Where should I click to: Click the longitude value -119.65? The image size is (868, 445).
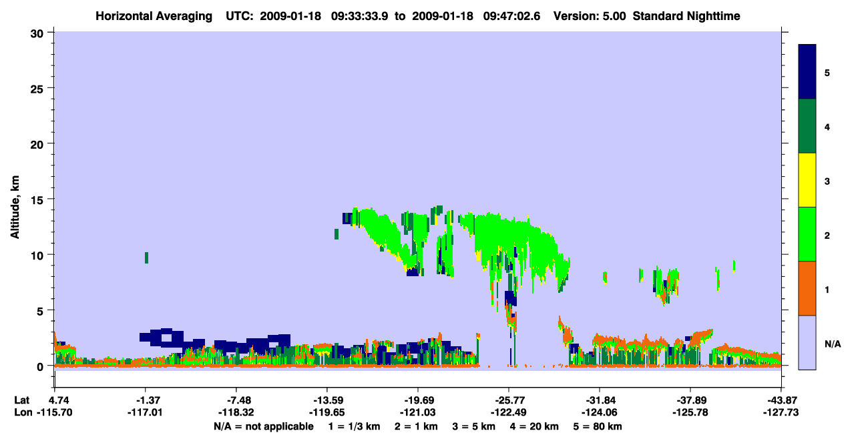tap(327, 413)
